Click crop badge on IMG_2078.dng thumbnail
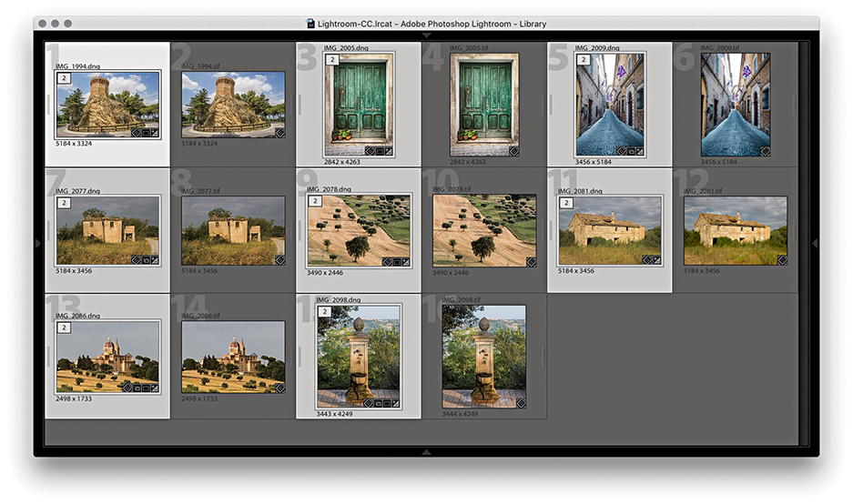Viewport: 853px width, 504px height. point(396,262)
